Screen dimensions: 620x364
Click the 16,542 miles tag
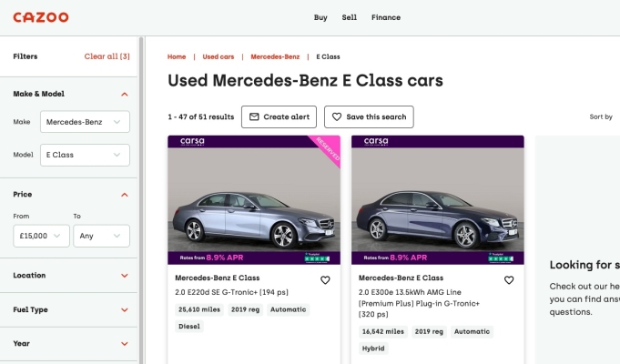click(383, 332)
